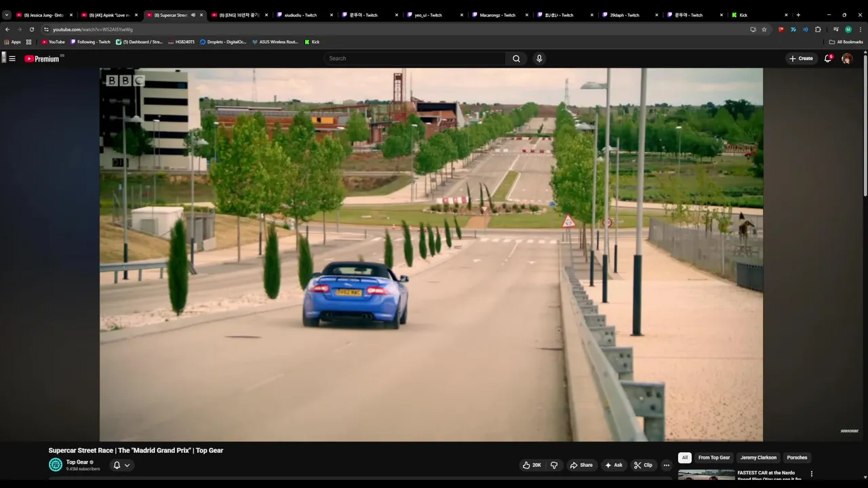Click the Create button
This screenshot has width=868, height=488.
point(801,58)
